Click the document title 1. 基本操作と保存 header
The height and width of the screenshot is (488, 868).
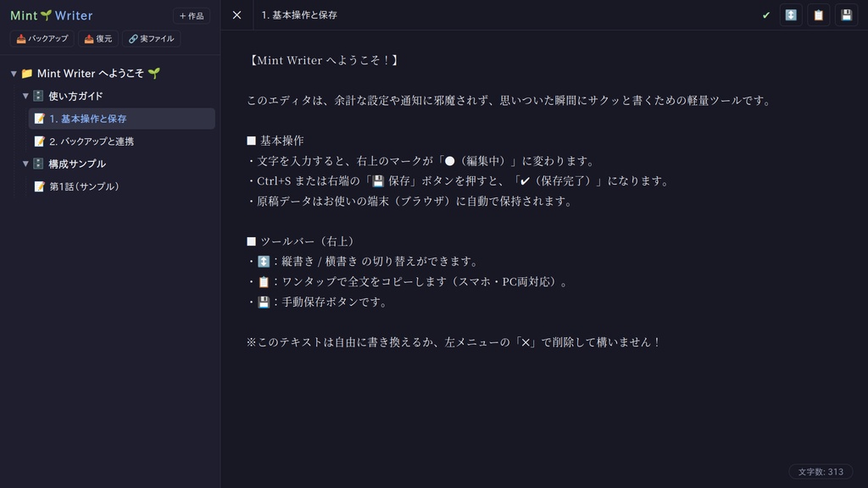299,15
